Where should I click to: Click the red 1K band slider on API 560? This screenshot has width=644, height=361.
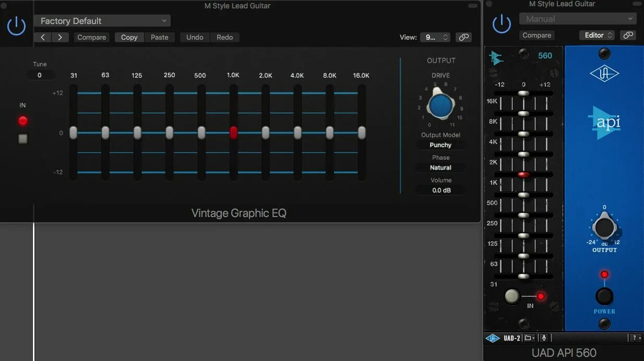[x=523, y=175]
